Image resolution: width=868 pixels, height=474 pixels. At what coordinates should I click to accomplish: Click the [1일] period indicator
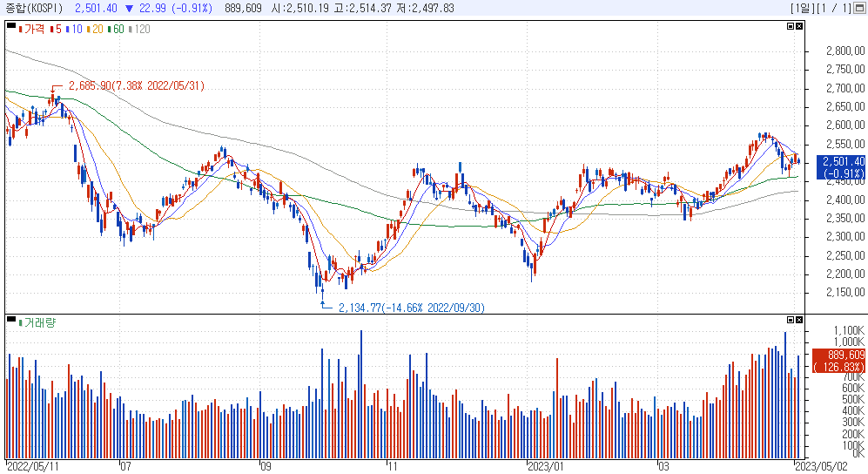point(802,9)
